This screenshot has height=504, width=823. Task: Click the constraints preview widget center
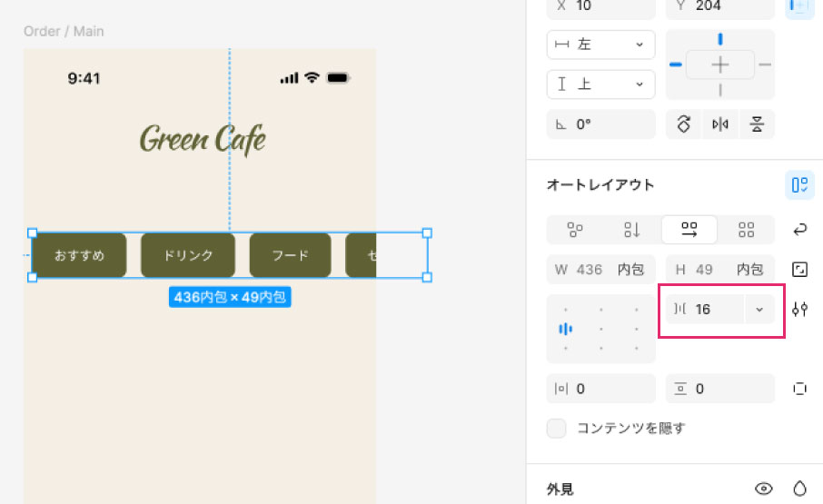[x=720, y=65]
